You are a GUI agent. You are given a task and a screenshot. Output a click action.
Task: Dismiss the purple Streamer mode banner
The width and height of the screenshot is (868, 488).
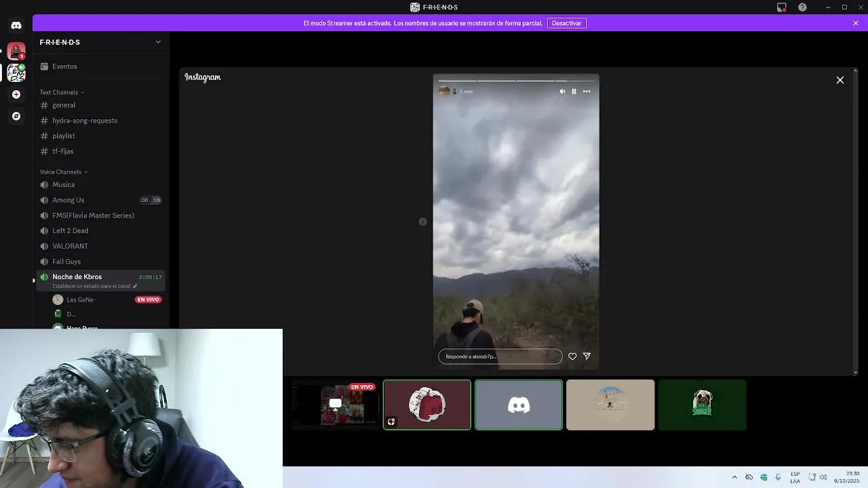coord(856,23)
